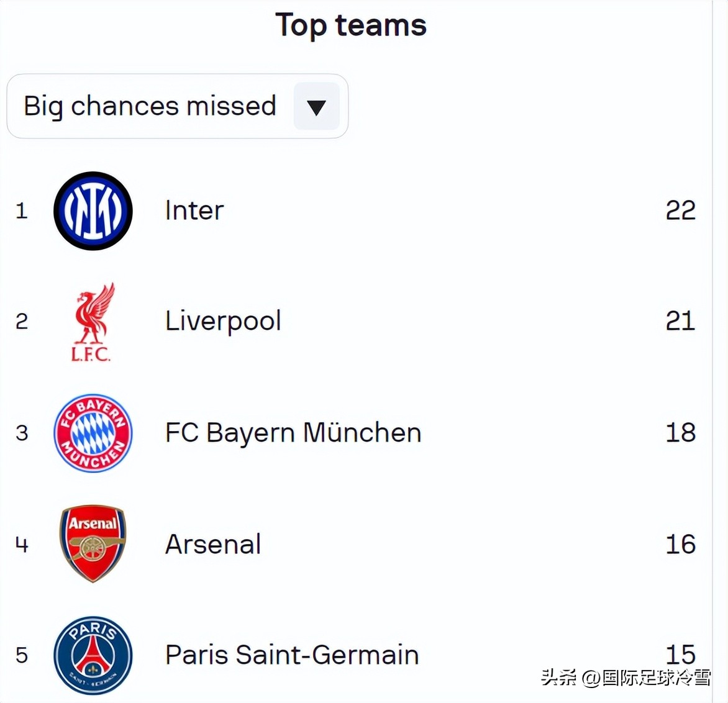Click rank number 5 beside Paris
728x703 pixels.
pos(22,655)
